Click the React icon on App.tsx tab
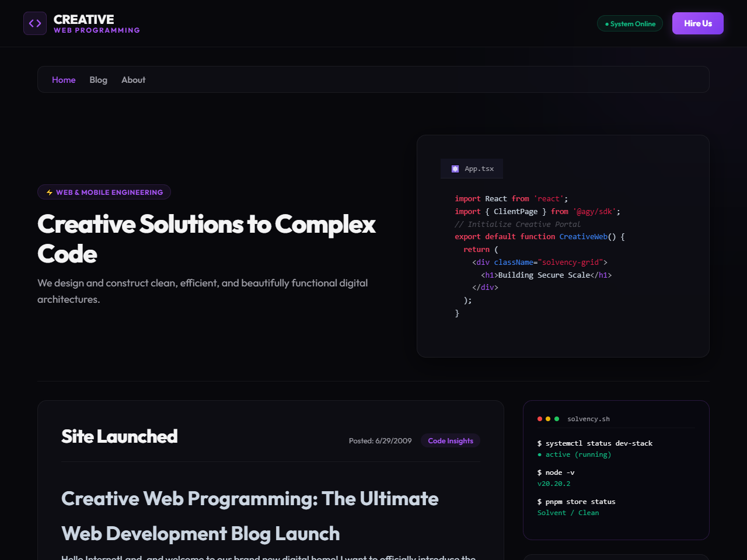747x560 pixels. 455,169
